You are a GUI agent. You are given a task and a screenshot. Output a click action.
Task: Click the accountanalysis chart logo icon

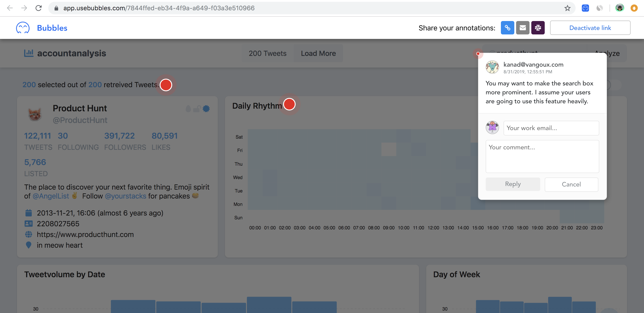28,53
